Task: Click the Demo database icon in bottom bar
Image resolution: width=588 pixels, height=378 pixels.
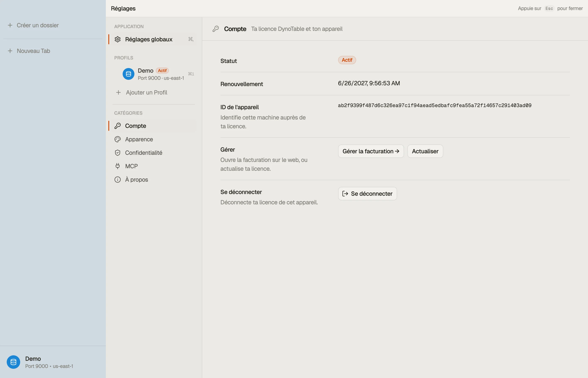Action: coord(13,362)
